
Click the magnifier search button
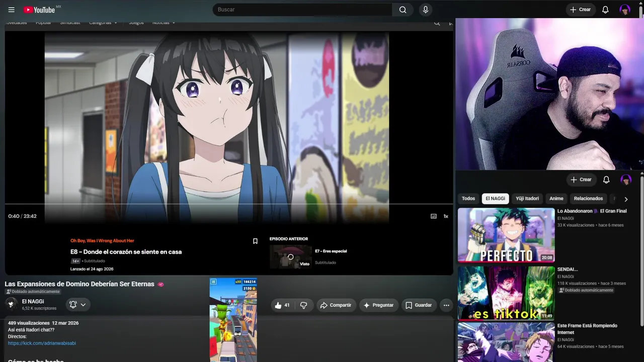403,10
